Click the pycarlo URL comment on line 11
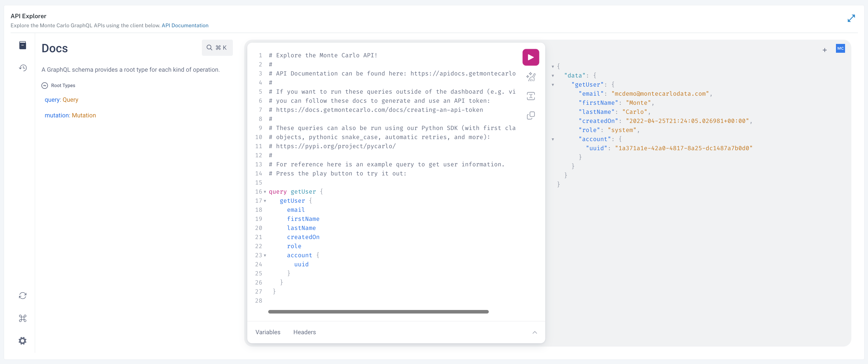868x364 pixels. tap(336, 146)
